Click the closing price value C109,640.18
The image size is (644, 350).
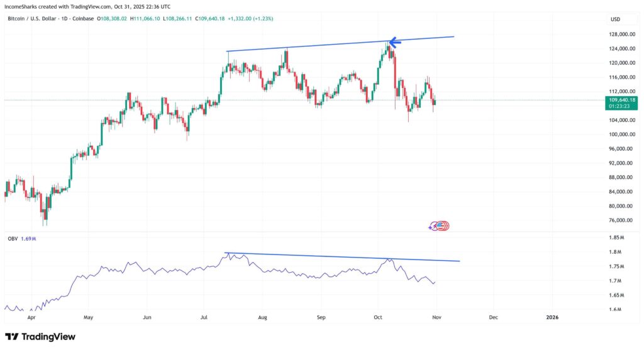pos(211,19)
